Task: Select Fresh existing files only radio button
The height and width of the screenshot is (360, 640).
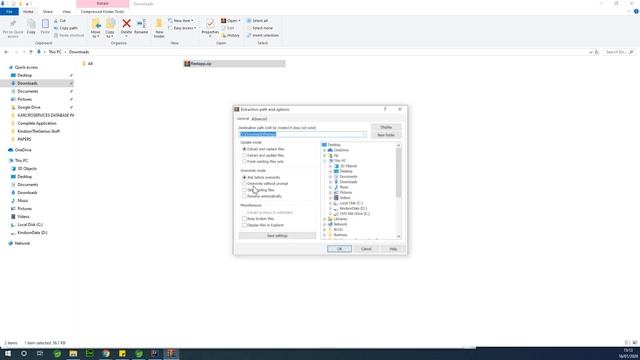Action: click(x=244, y=162)
